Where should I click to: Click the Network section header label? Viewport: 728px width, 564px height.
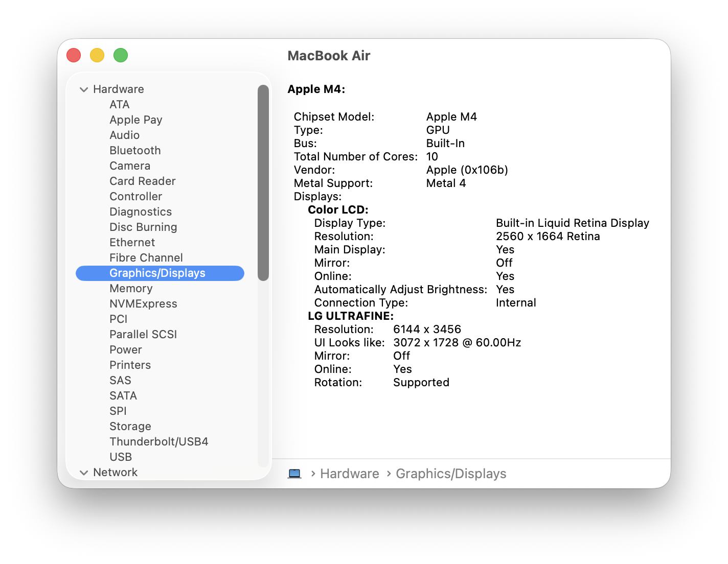pyautogui.click(x=115, y=472)
